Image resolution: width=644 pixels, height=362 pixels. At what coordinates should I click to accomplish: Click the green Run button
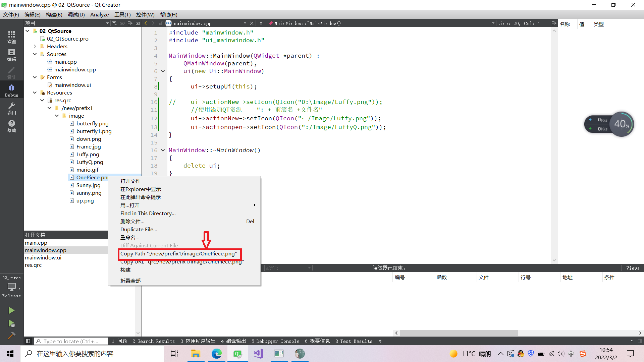pyautogui.click(x=11, y=310)
